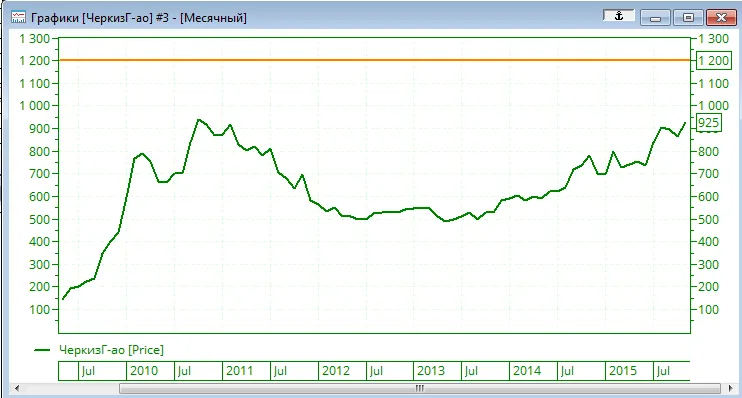The image size is (742, 398).
Task: Click the window title Графики [ЧеркизГ-ао] #3
Action: click(x=139, y=18)
